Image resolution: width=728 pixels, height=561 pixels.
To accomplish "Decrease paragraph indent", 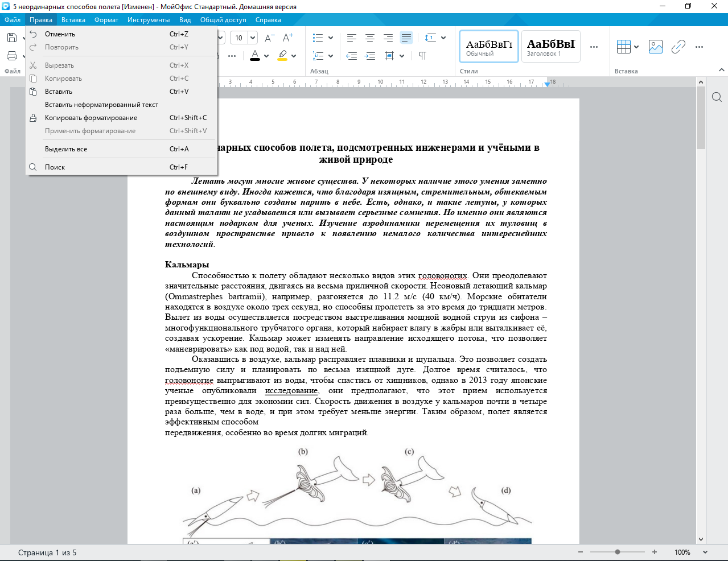I will (x=352, y=56).
